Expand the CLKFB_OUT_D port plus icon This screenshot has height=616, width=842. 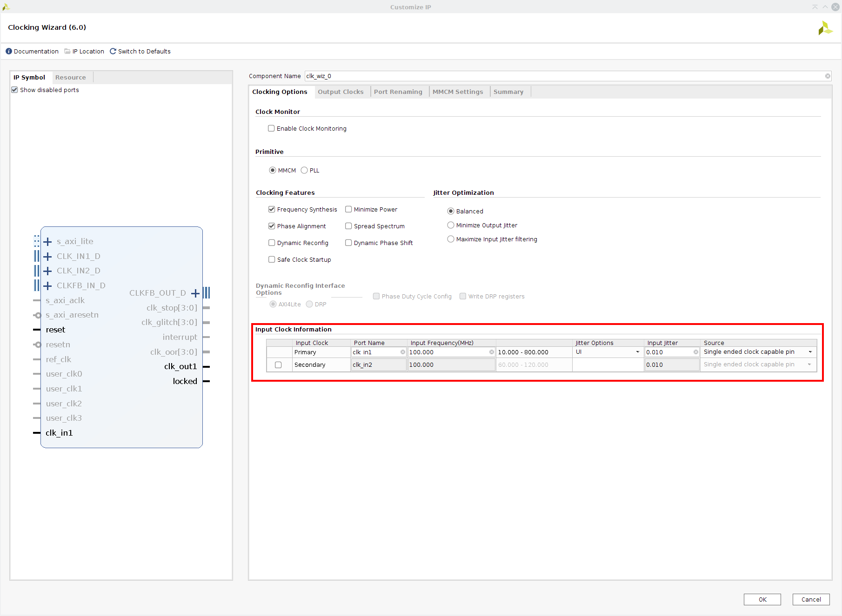195,293
